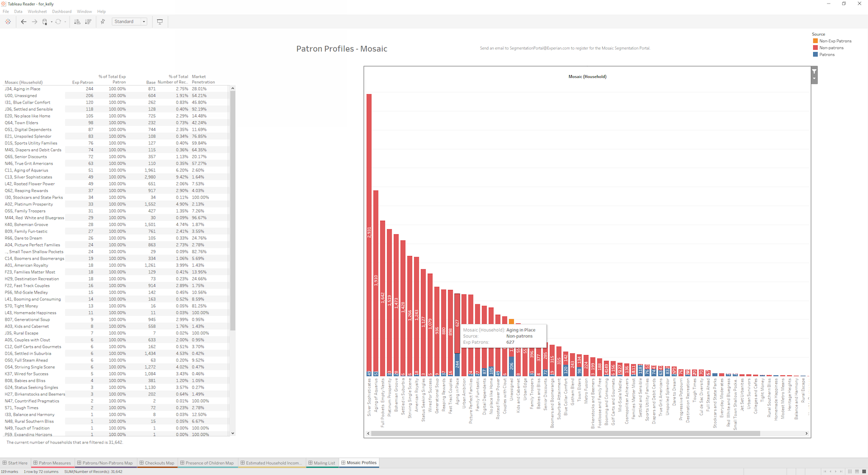Open the pause updates dropdown arrow
Image resolution: width=868 pixels, height=475 pixels.
pyautogui.click(x=51, y=22)
